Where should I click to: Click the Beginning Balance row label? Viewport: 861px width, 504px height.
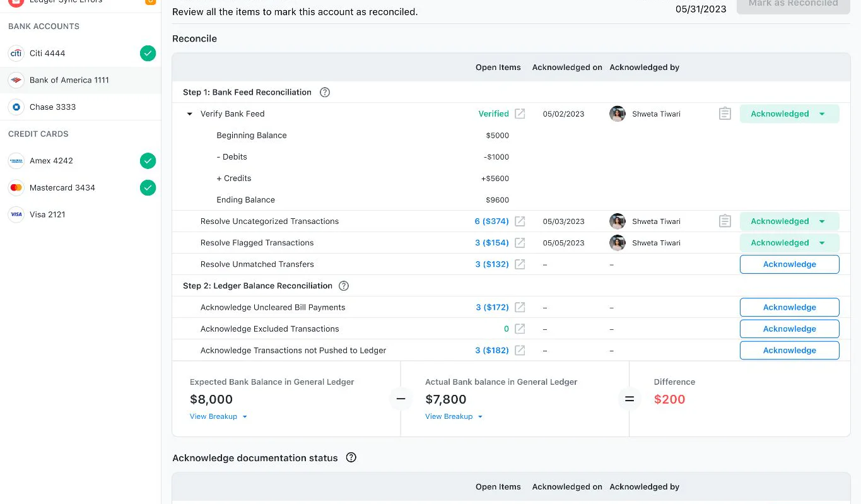[252, 136]
